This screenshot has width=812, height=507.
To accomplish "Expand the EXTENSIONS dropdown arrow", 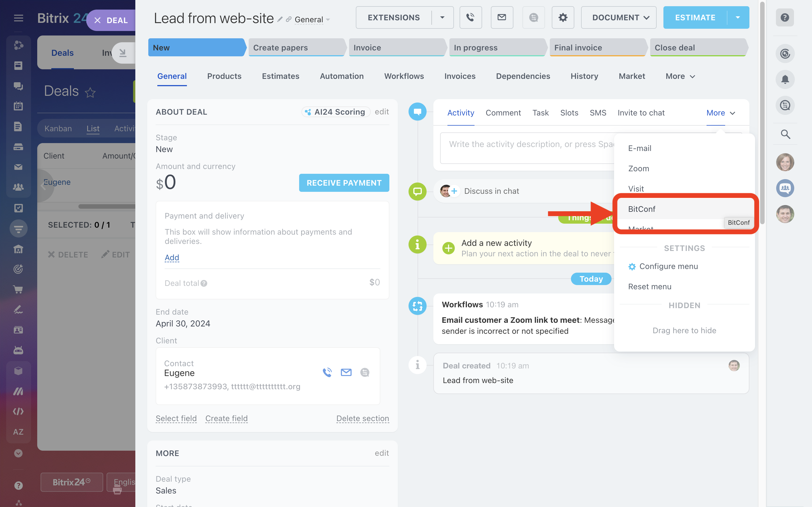I will 442,17.
